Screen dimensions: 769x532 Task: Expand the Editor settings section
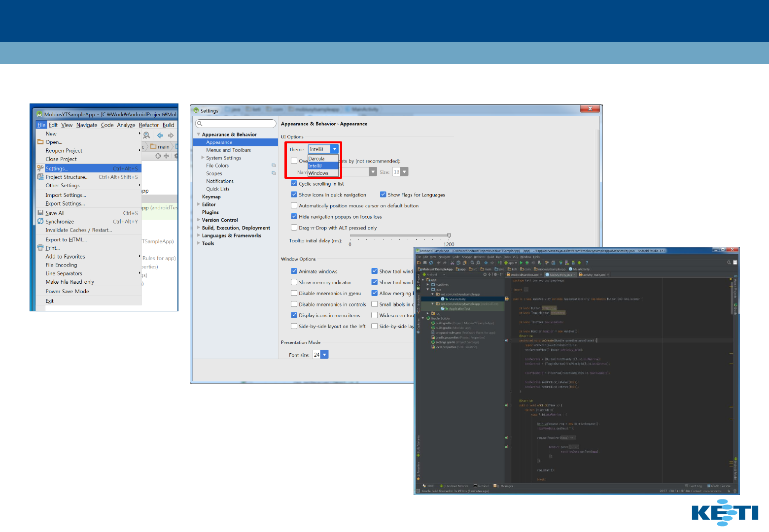point(199,204)
